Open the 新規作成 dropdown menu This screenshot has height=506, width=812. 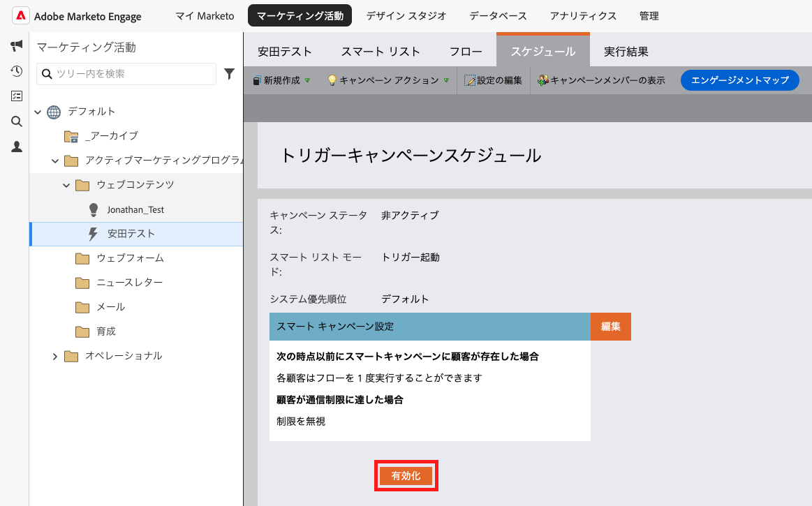(x=281, y=80)
